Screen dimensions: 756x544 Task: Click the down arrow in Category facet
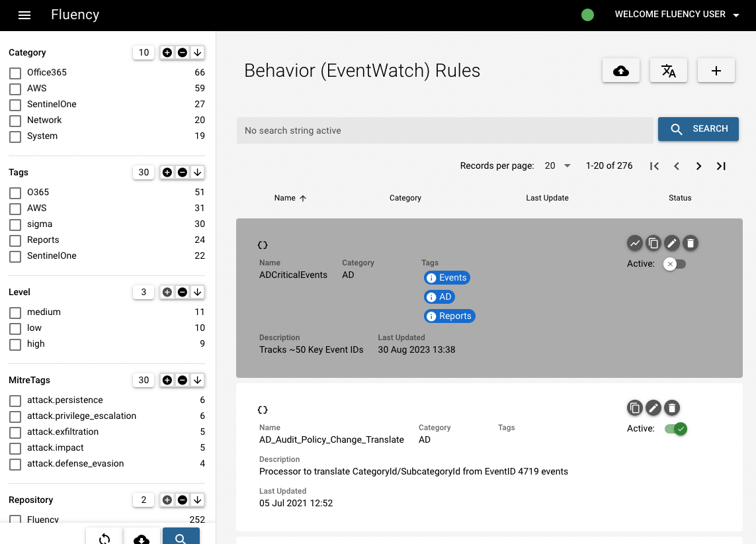click(197, 52)
